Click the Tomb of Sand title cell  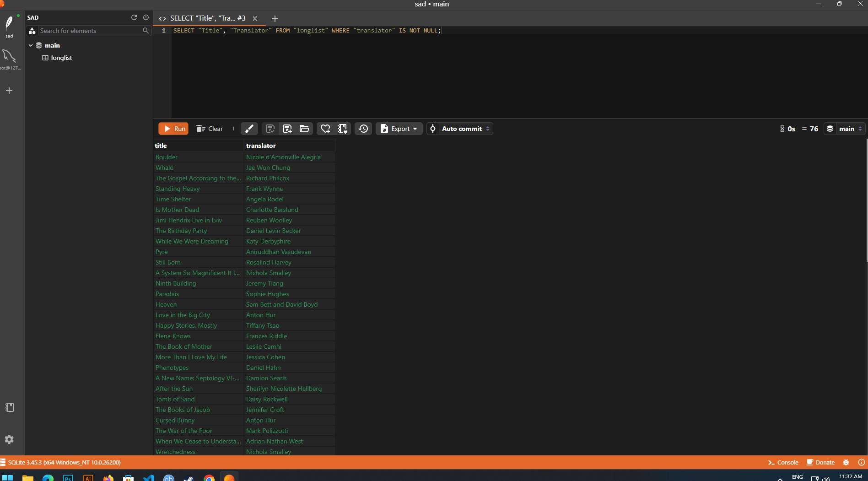click(x=199, y=399)
